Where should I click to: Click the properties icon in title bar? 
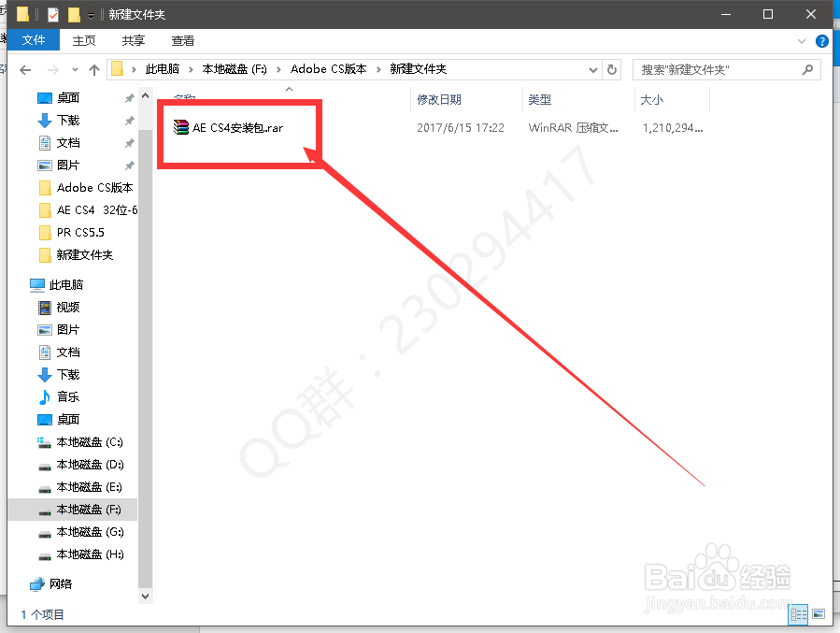tap(53, 14)
